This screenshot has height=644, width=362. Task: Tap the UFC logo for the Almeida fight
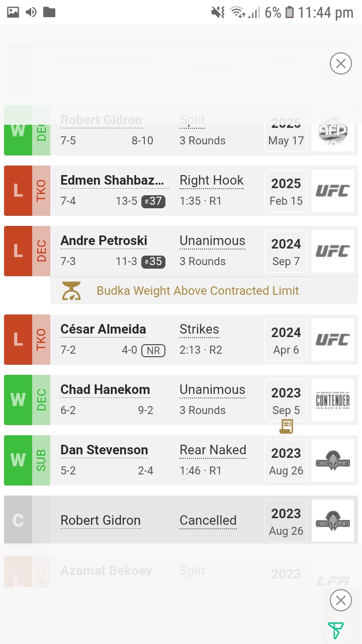[332, 340]
